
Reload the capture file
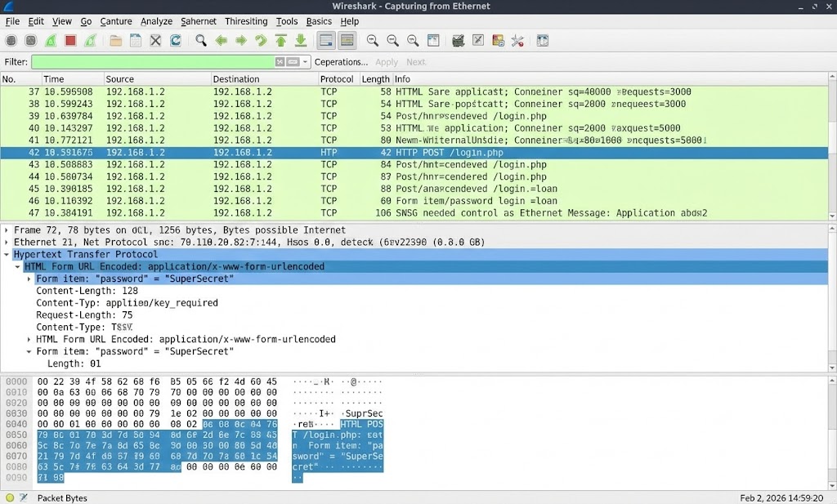(x=174, y=40)
